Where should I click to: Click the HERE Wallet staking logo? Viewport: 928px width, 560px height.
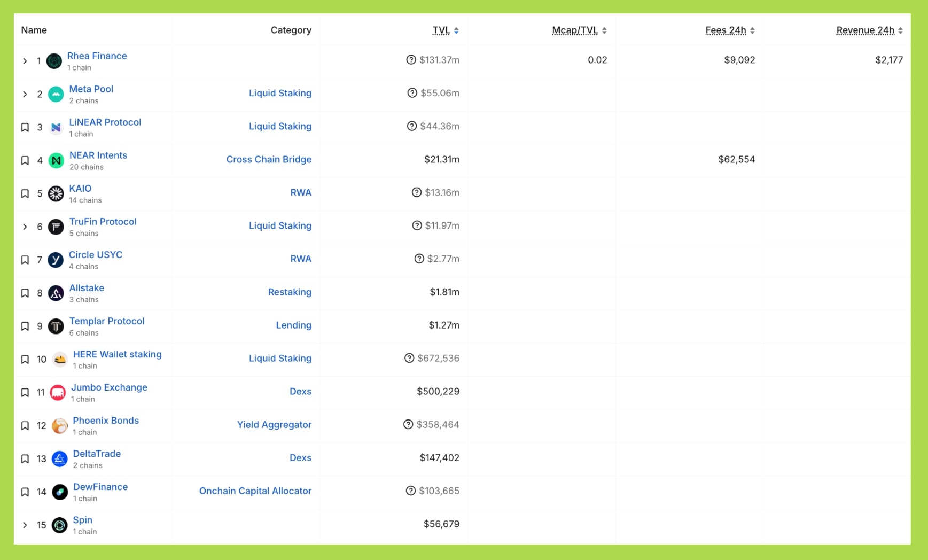pyautogui.click(x=59, y=360)
